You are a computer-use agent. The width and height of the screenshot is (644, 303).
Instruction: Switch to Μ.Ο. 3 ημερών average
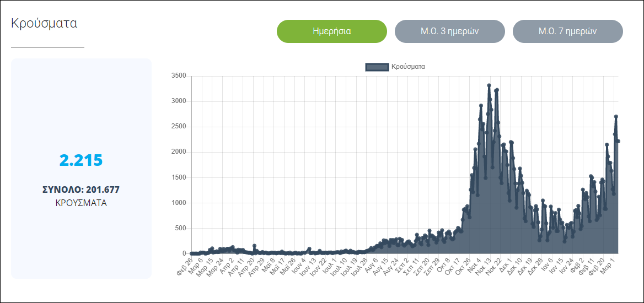449,31
